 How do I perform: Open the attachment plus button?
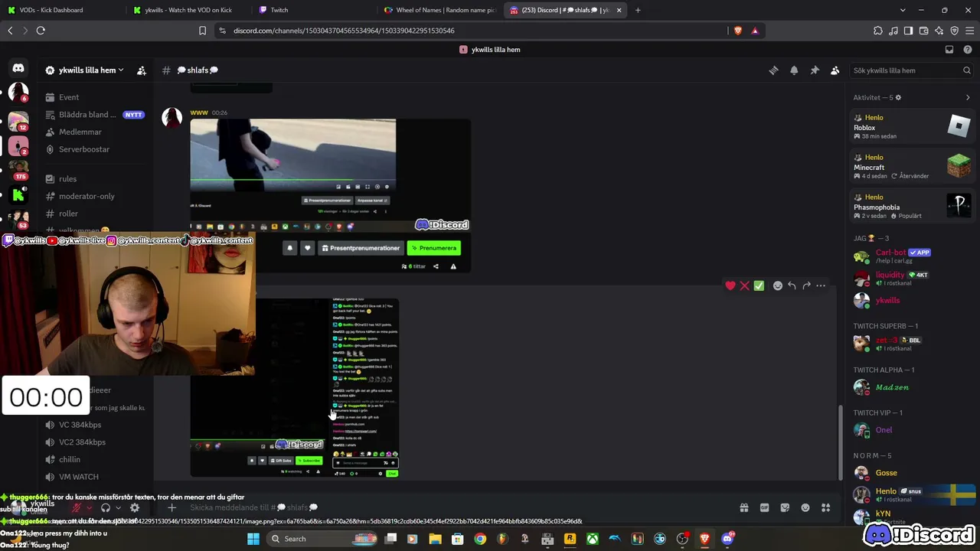coord(171,507)
